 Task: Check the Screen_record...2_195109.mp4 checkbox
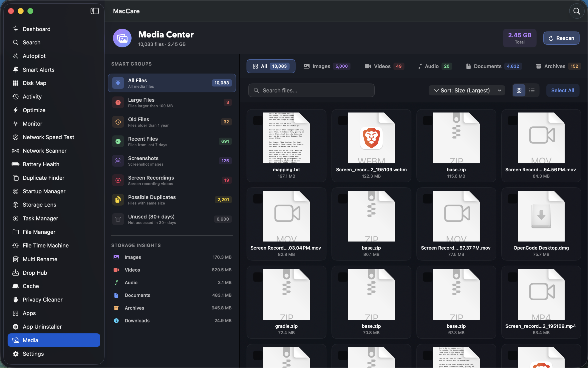pyautogui.click(x=513, y=277)
